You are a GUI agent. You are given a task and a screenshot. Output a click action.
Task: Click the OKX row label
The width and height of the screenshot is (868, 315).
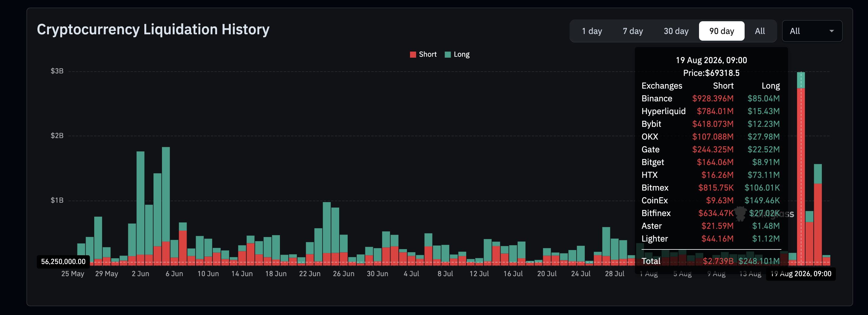pyautogui.click(x=650, y=137)
